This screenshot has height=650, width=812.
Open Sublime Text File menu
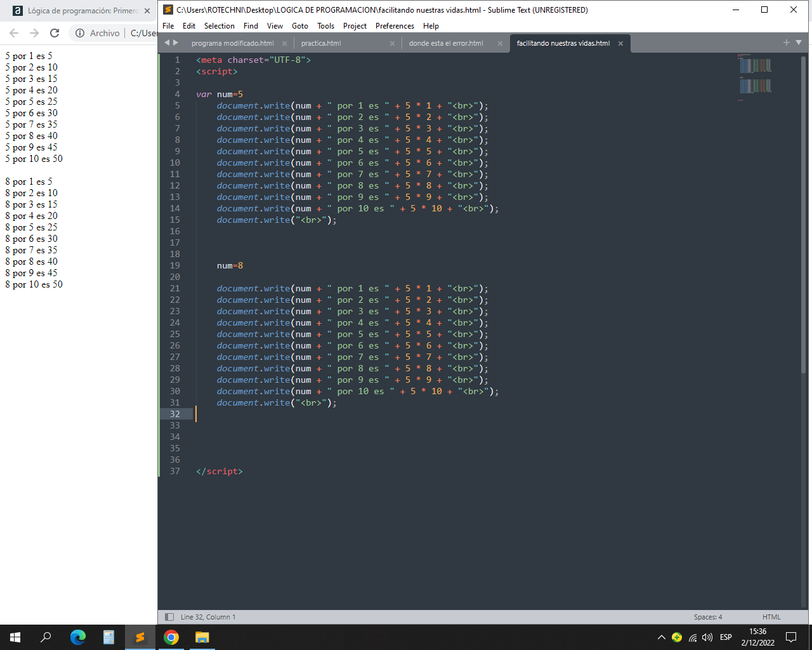(x=168, y=26)
